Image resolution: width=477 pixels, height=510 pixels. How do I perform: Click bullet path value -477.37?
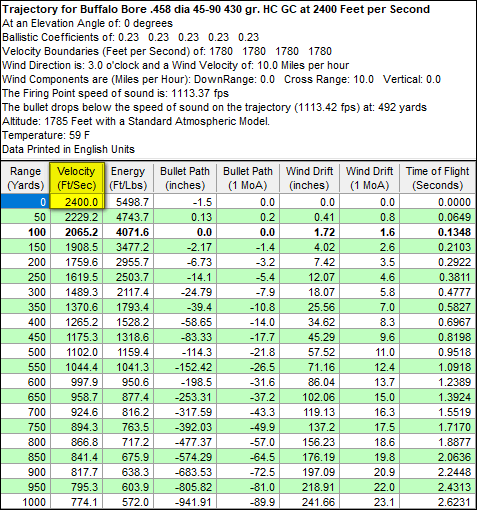point(185,442)
